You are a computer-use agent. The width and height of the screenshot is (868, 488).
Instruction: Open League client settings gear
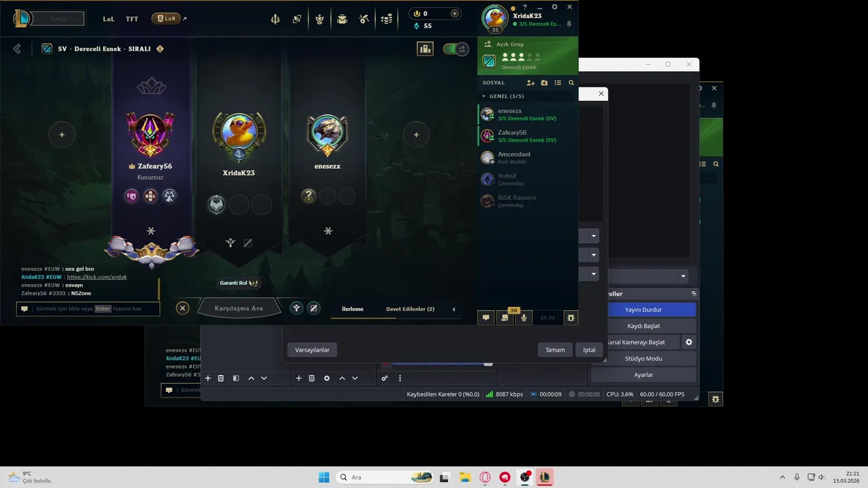pos(555,7)
